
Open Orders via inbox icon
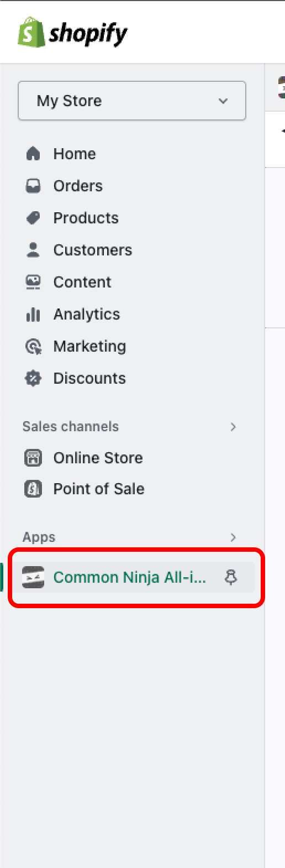(33, 186)
